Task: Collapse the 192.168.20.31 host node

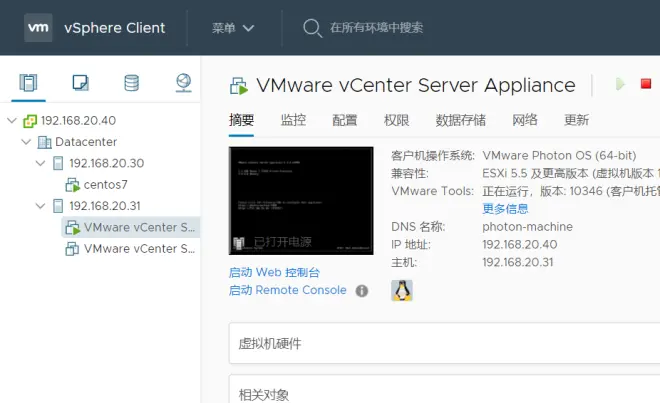Action: 40,206
